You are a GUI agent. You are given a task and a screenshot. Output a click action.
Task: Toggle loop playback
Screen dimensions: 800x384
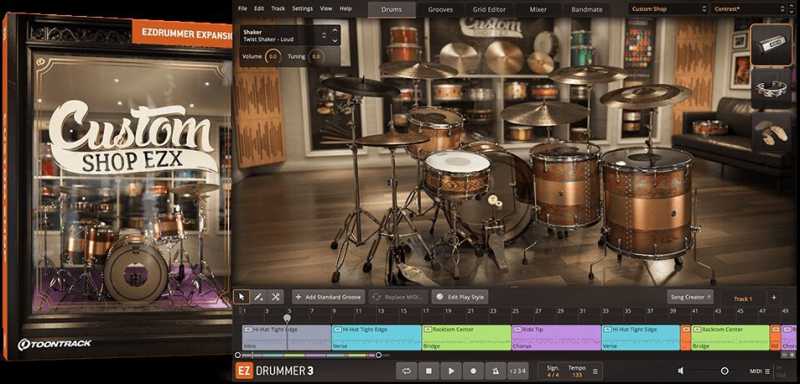pyautogui.click(x=407, y=371)
